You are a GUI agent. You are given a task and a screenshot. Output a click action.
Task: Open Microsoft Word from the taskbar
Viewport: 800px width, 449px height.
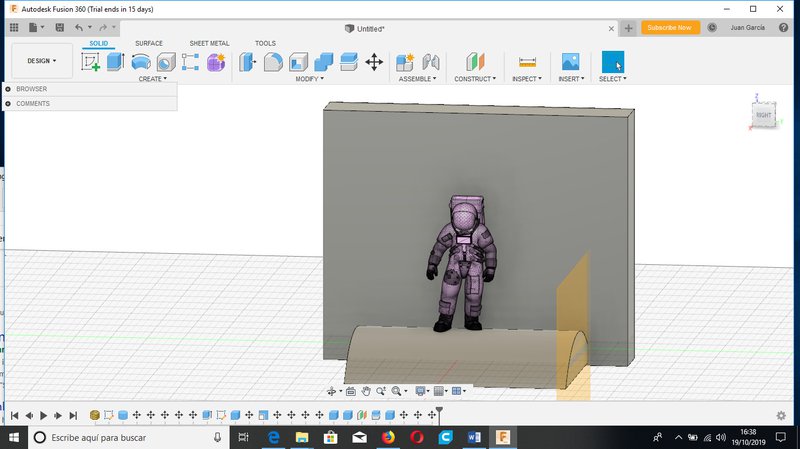(475, 437)
